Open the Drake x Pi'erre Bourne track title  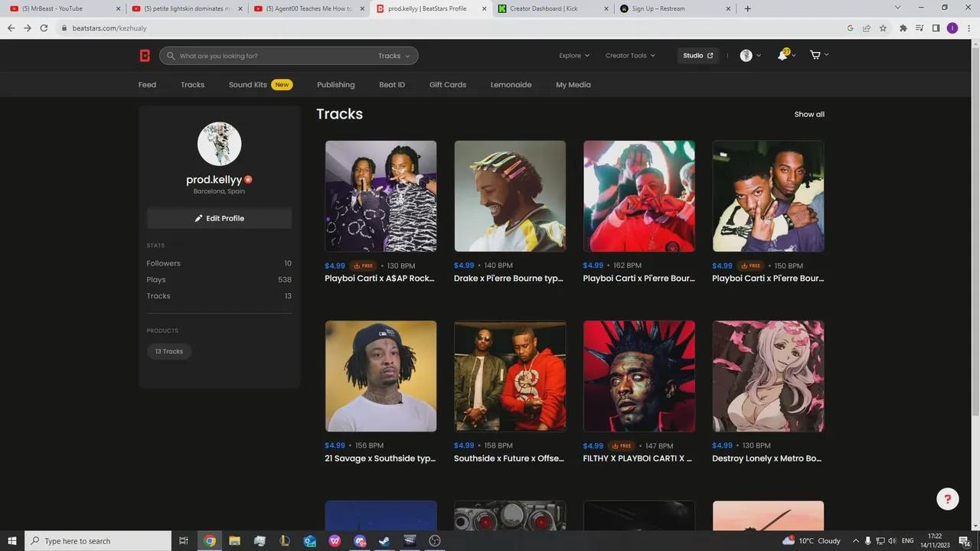(x=509, y=279)
